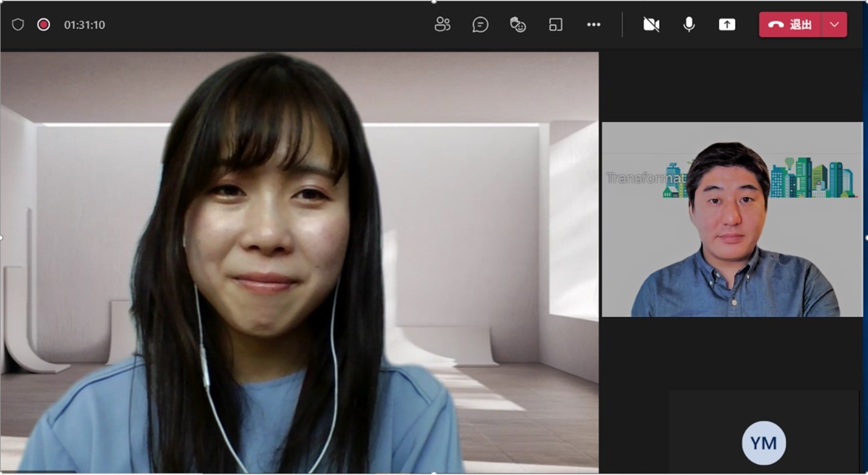Select the man's video tile with city background

click(732, 219)
